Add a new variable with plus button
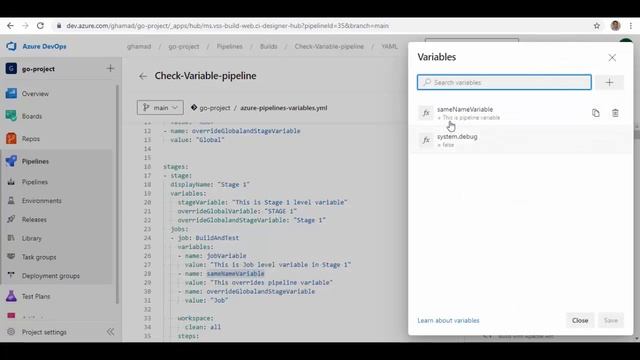Image resolution: width=640 pixels, height=360 pixels. tap(609, 82)
